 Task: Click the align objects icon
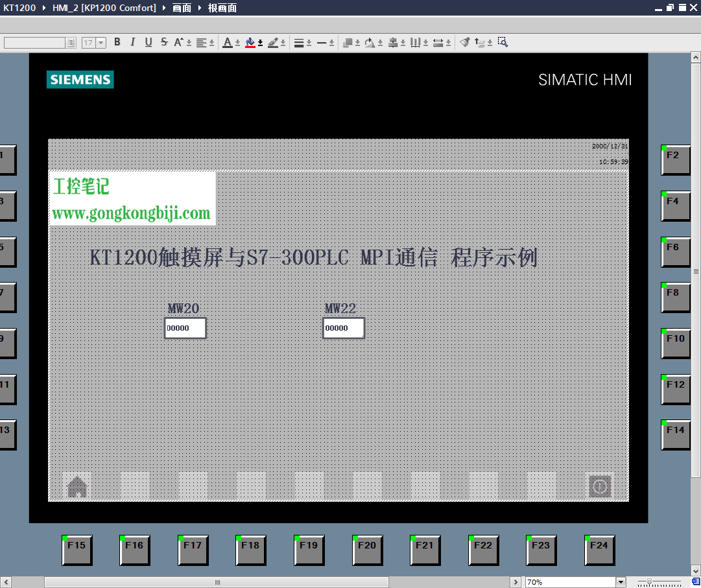[x=393, y=42]
